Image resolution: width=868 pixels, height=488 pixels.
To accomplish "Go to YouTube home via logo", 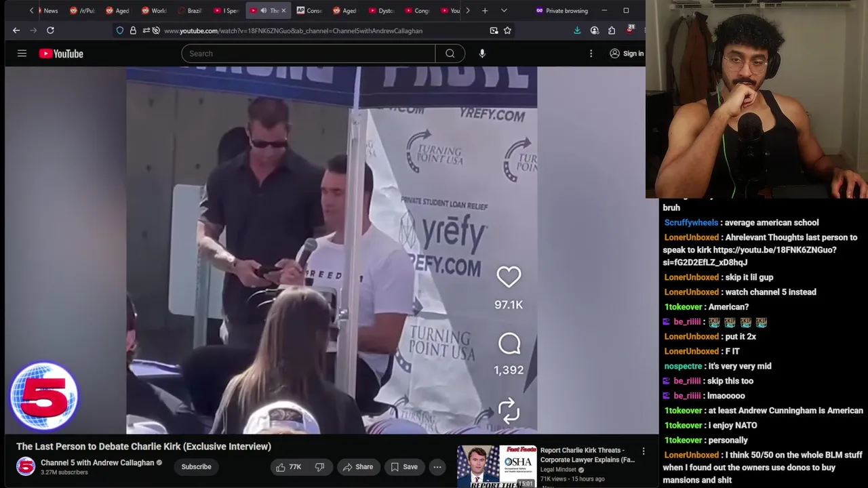I will 61,54.
